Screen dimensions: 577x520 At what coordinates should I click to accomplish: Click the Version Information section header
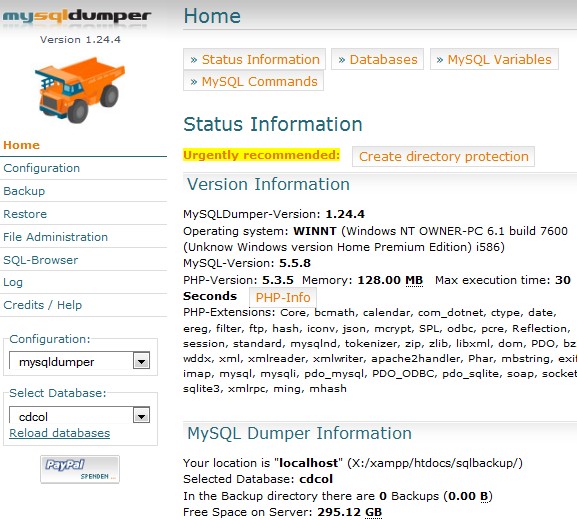[268, 184]
